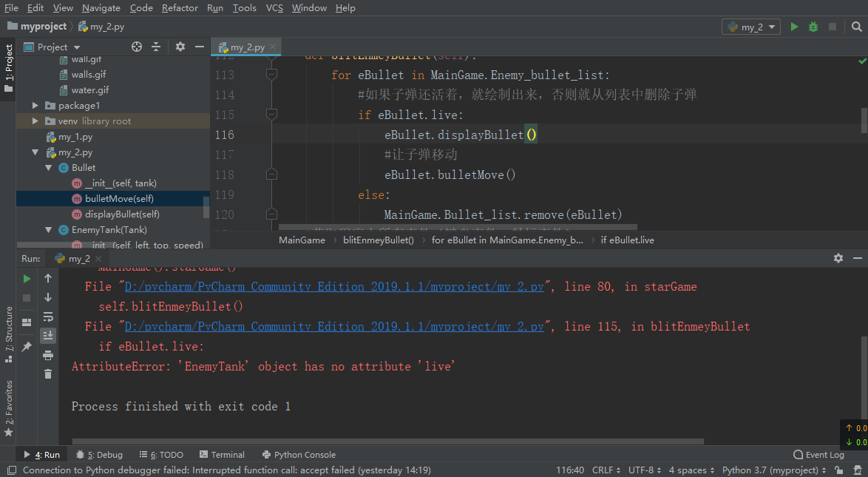Screen dimensions: 868x477
Task: Toggle soft-wrap in Run console
Action: tap(48, 317)
